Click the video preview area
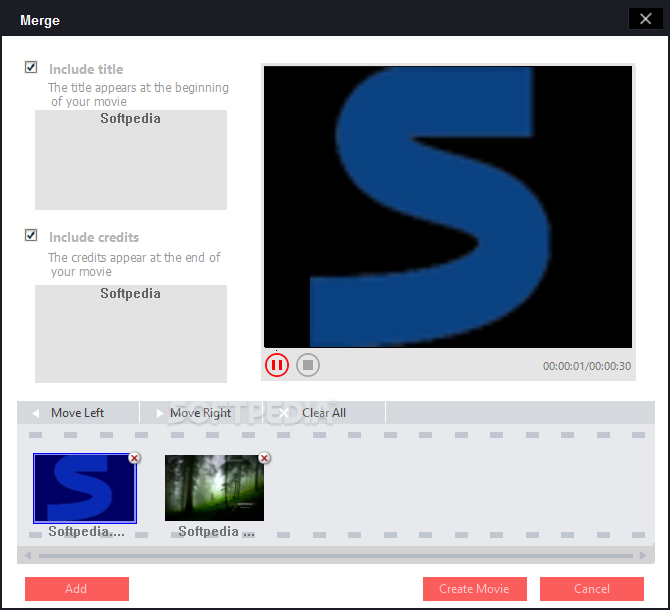Screen dimensions: 670x610 448,207
